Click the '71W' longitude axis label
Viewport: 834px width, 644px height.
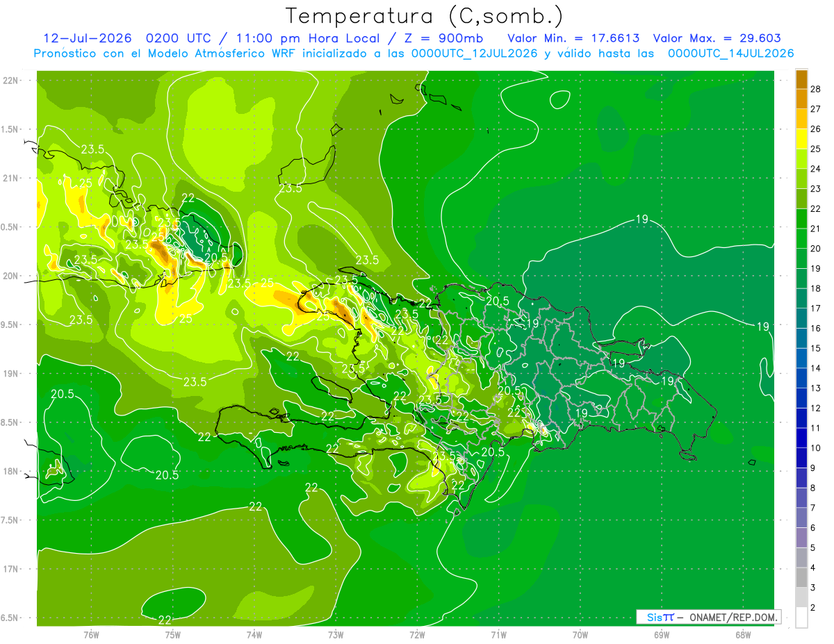498,634
